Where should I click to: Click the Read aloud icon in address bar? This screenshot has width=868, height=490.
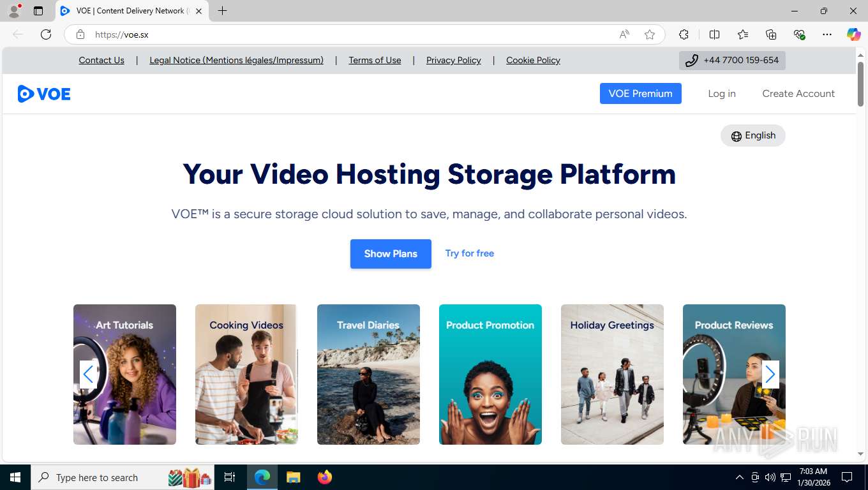pos(624,34)
